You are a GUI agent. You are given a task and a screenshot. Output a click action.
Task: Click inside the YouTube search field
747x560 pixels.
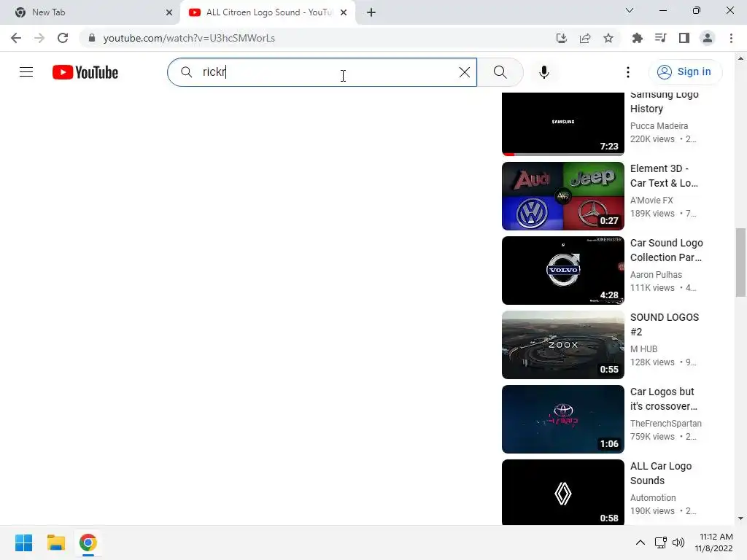[x=322, y=72]
